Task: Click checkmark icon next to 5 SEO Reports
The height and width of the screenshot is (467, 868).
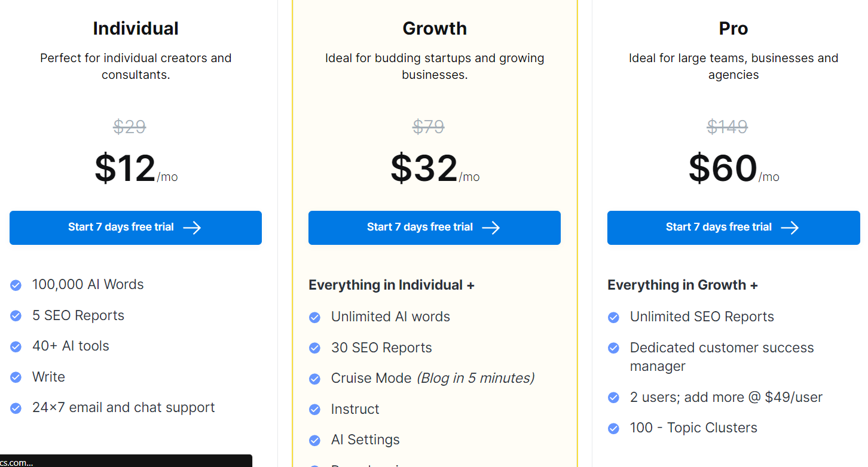Action: point(16,316)
